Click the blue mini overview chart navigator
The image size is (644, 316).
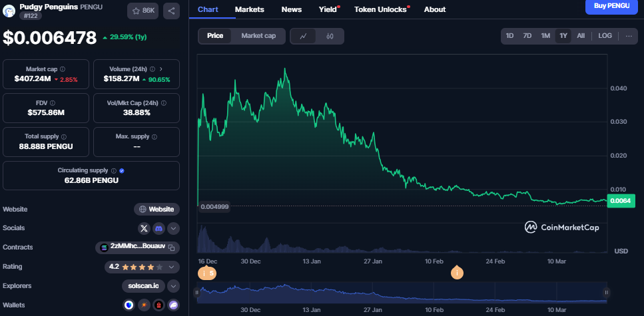[402, 293]
